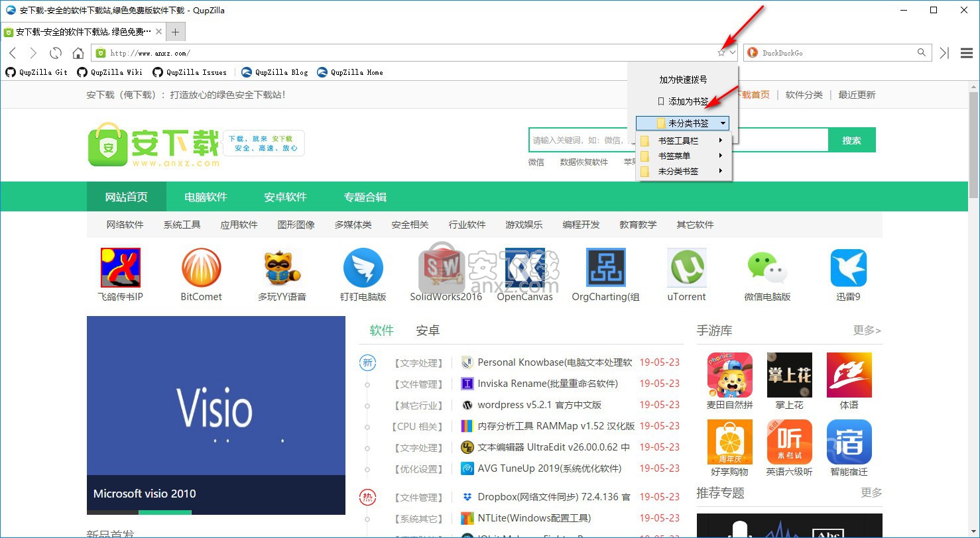This screenshot has width=980, height=538.
Task: Open 安卓软件 navigation tab
Action: coord(285,197)
